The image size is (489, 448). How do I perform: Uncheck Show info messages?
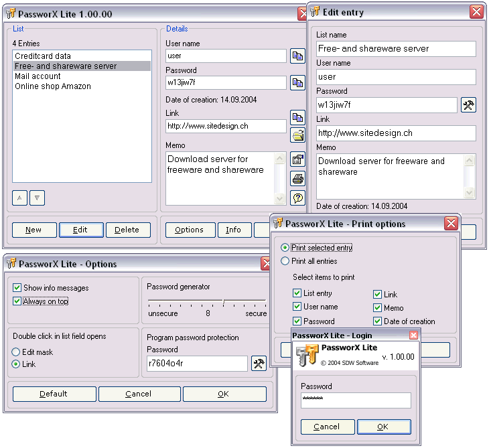tap(17, 288)
